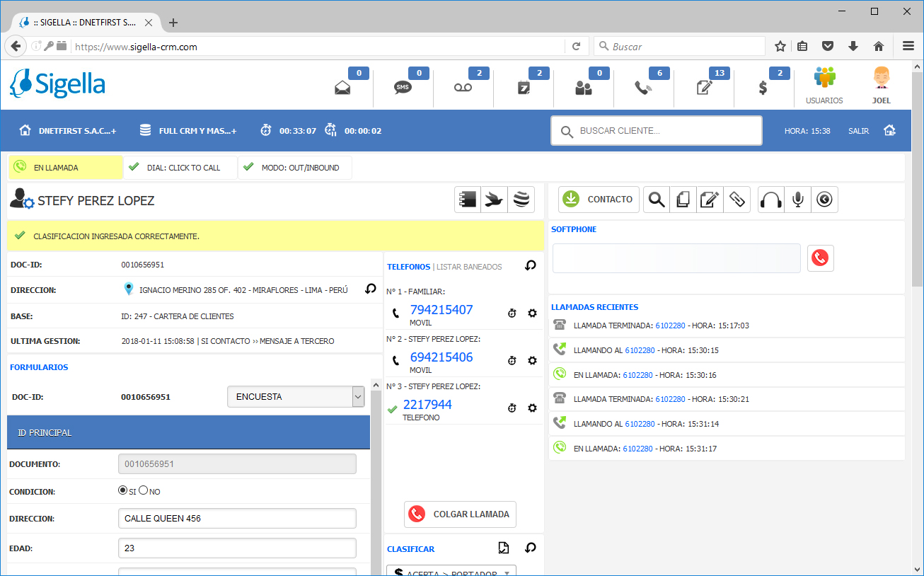
Task: Click the browser bookmark star icon
Action: (780, 46)
